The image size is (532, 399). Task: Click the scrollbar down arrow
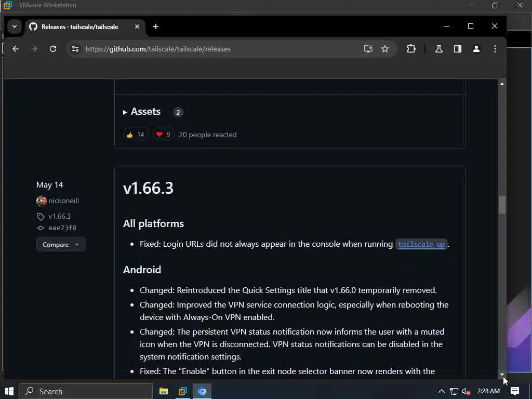click(502, 375)
